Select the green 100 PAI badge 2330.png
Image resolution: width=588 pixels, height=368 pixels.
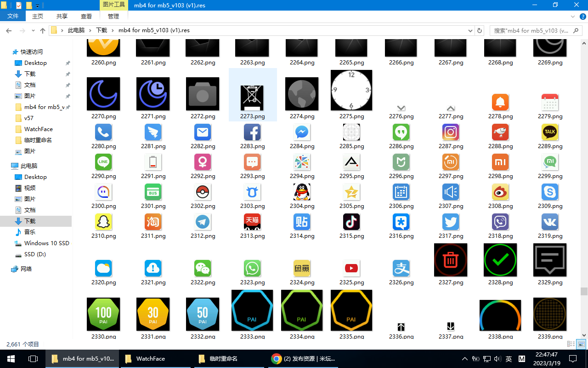tap(103, 314)
